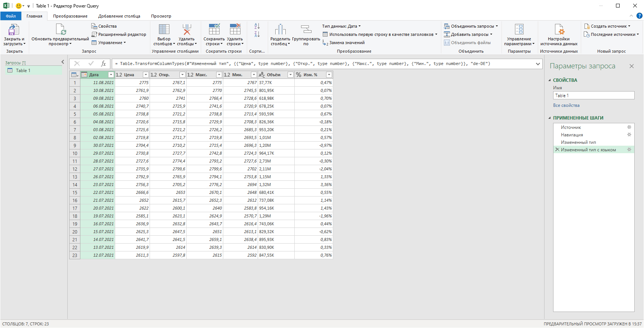Open the Объём column filter dropdown

tap(291, 75)
